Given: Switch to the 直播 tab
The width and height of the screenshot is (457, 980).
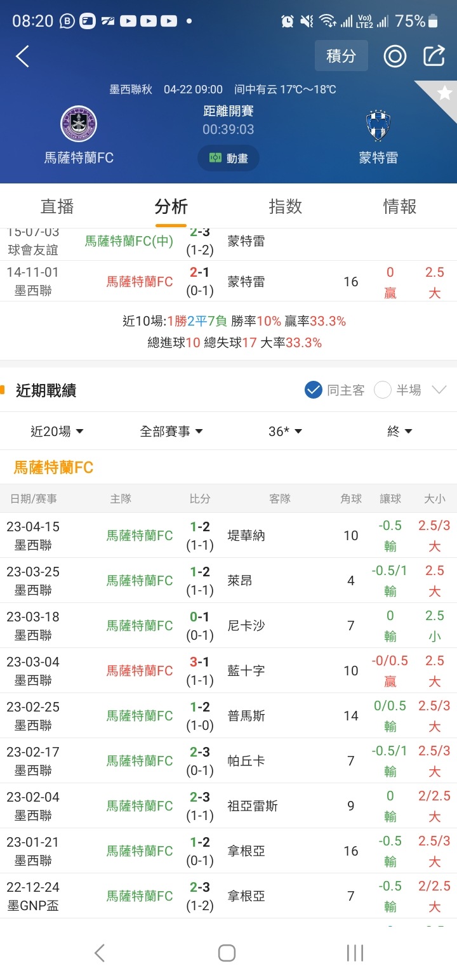Looking at the screenshot, I should pos(57,206).
